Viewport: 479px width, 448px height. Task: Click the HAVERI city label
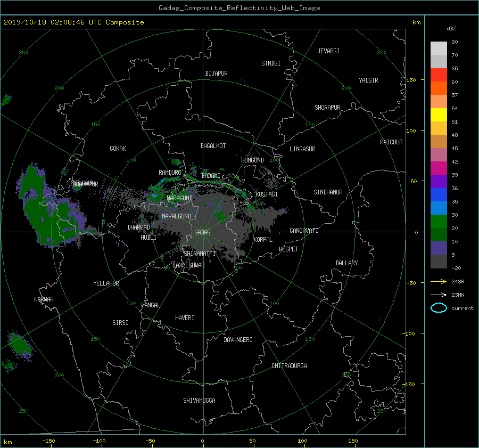click(185, 318)
